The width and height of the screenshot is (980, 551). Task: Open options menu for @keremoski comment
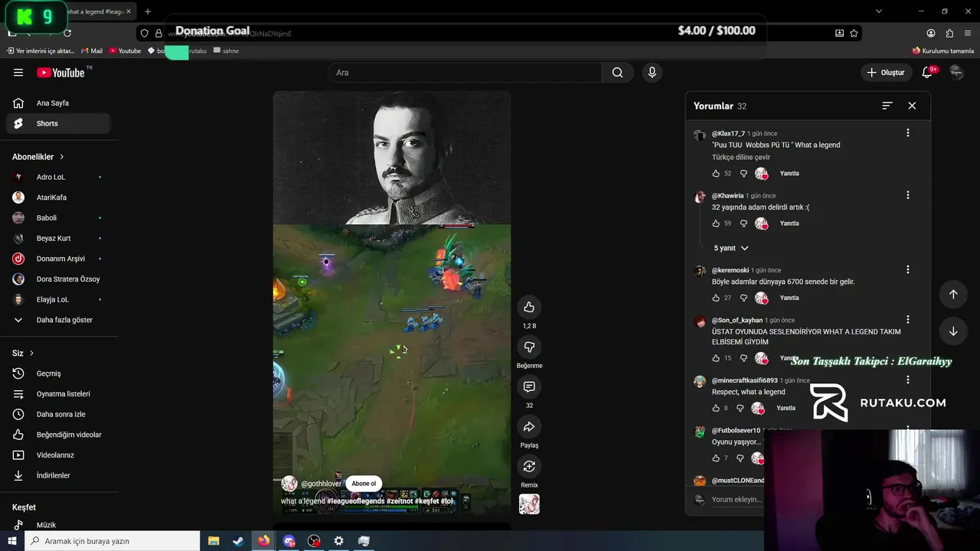tap(908, 269)
